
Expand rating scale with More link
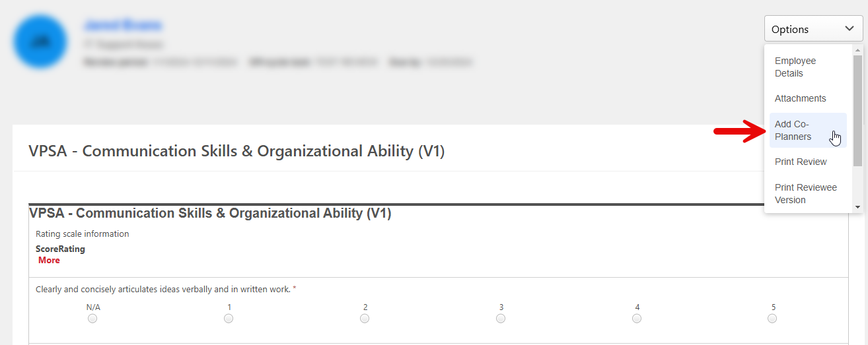pos(49,261)
